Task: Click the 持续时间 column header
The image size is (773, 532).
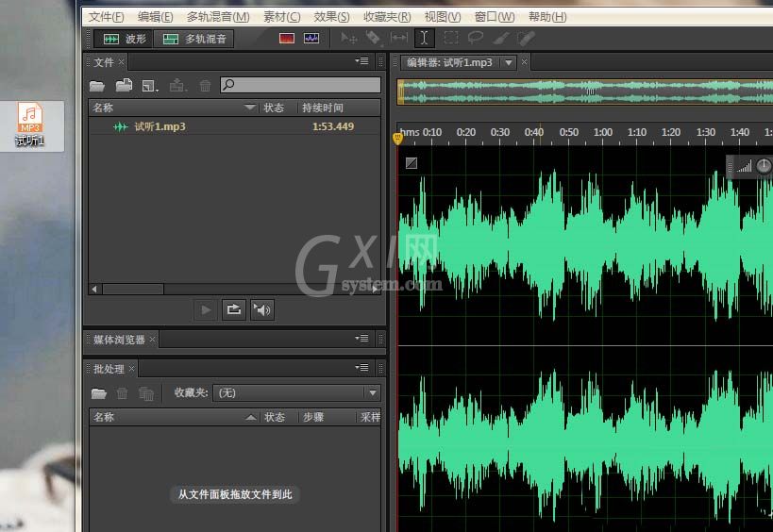Action: (323, 108)
